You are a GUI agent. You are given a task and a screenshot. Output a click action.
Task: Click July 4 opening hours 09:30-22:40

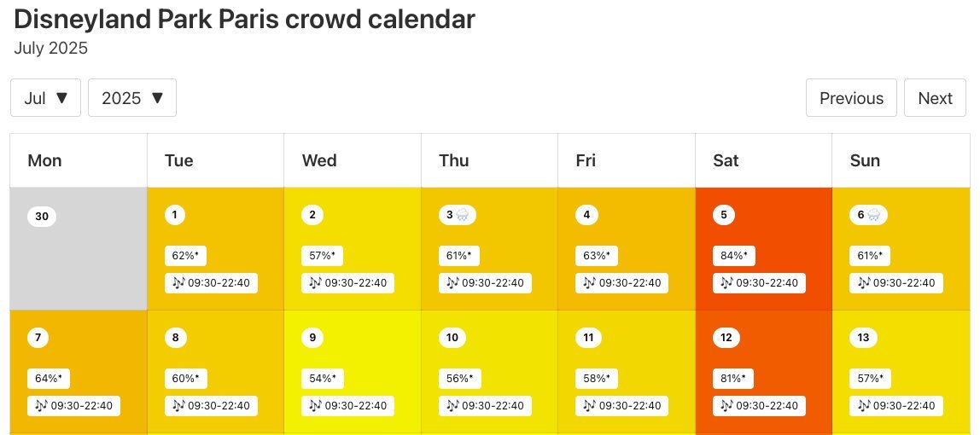(x=632, y=283)
